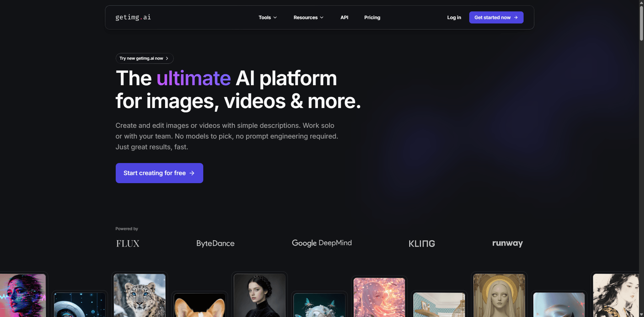Click the getimg.ai logo
The width and height of the screenshot is (644, 317).
[x=133, y=17]
